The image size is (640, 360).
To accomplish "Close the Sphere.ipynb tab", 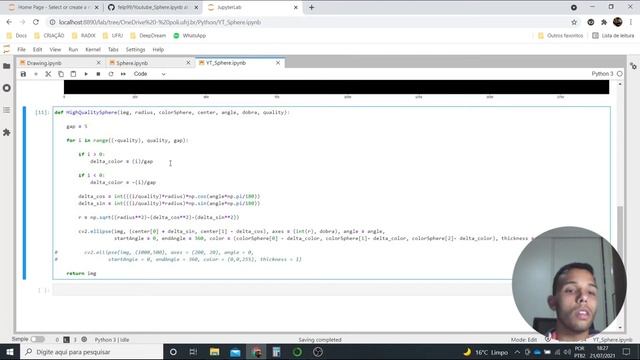I will (188, 63).
